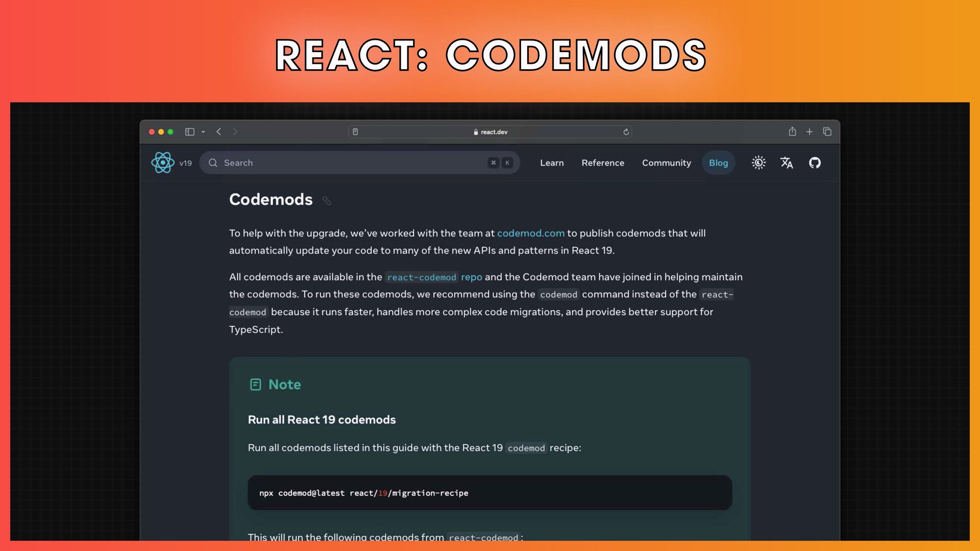
Task: Reload the react.dev page
Action: click(626, 132)
